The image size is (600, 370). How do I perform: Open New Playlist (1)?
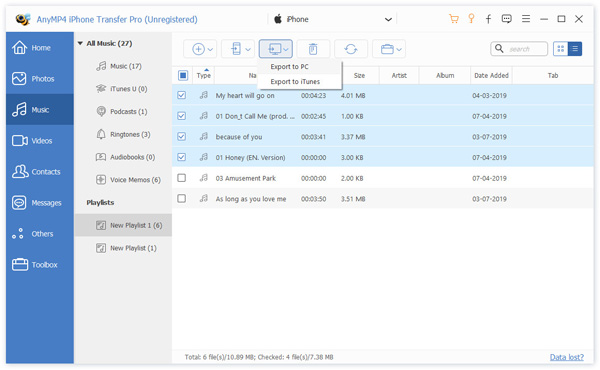(123, 248)
